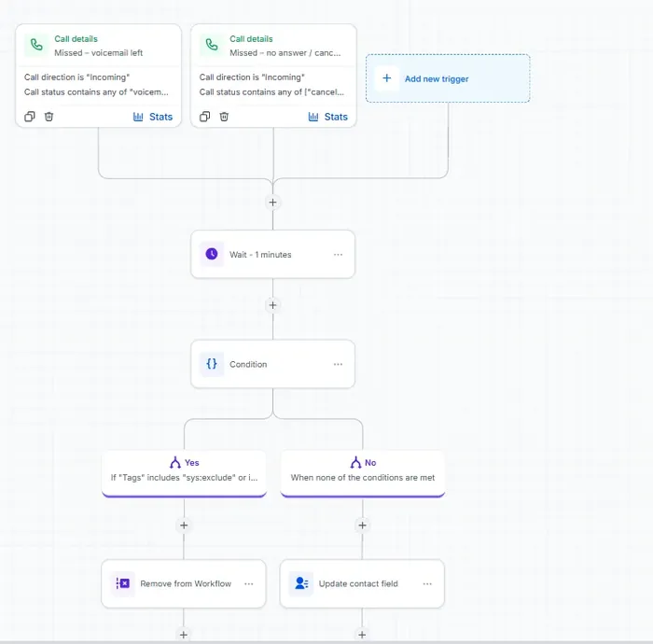The image size is (653, 644).
Task: Click plus icon in Add new trigger
Action: tap(386, 78)
